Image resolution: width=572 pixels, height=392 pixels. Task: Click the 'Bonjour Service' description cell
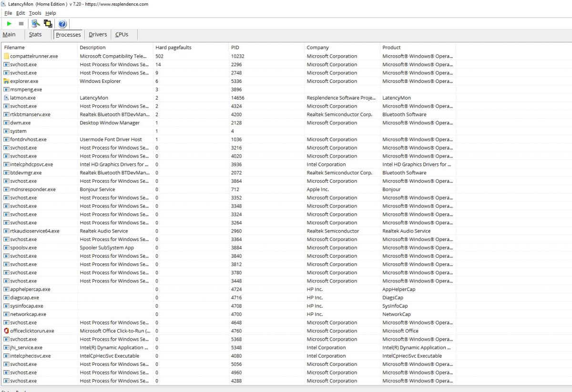coord(97,189)
